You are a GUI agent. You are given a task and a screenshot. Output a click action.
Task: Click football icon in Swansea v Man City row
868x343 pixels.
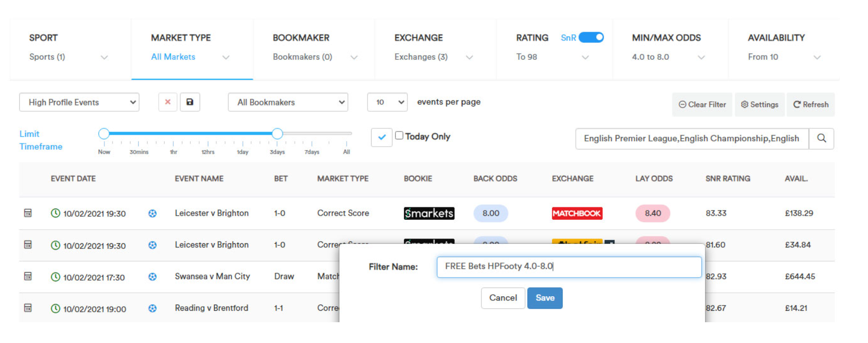coord(152,277)
